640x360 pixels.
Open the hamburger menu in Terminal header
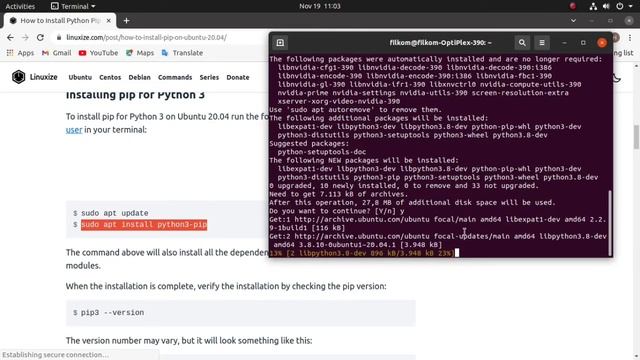(x=542, y=42)
